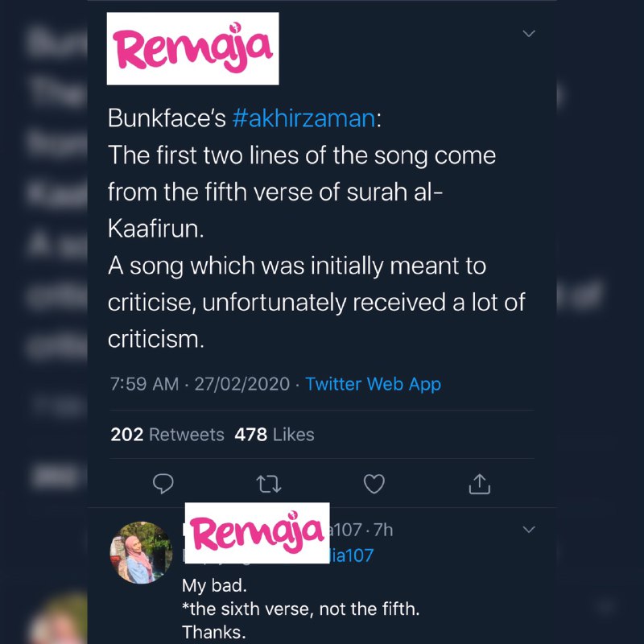Open the mentioned handle ending in ia107
Screen dimensions: 644x644
[x=353, y=555]
